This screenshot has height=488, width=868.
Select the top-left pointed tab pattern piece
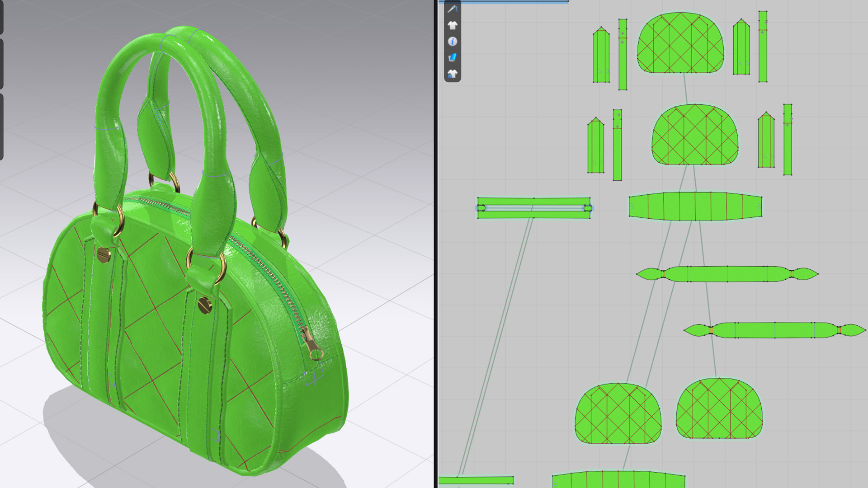click(x=601, y=56)
